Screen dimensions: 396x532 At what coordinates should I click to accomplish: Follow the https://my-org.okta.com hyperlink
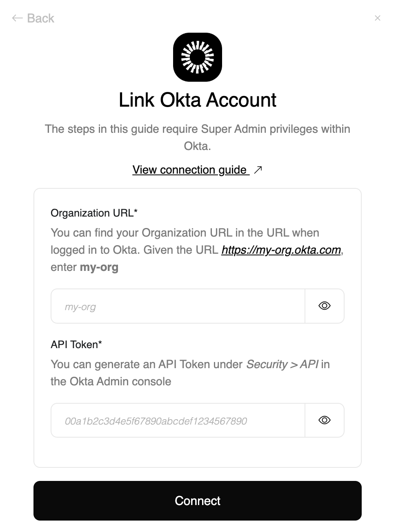[x=281, y=250]
